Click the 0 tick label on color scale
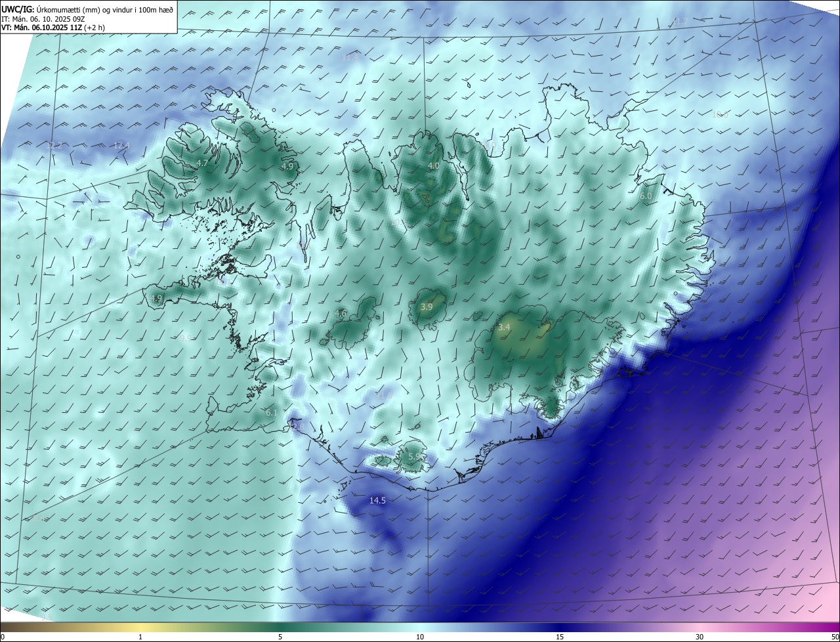Viewport: 840px width, 642px height. pos(3,637)
